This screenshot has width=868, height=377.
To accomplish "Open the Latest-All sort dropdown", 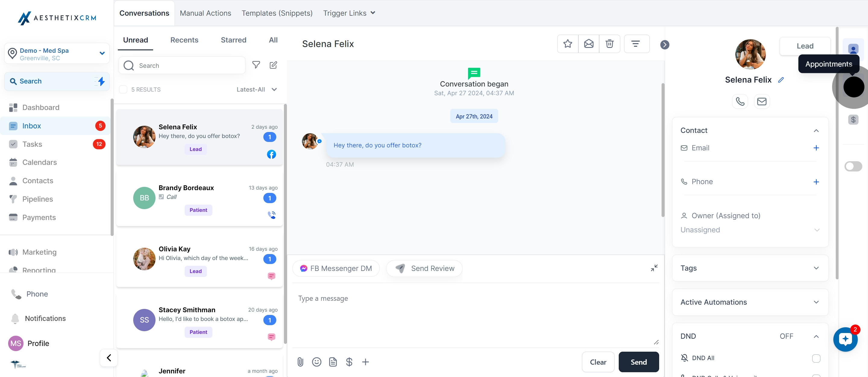I will (257, 89).
